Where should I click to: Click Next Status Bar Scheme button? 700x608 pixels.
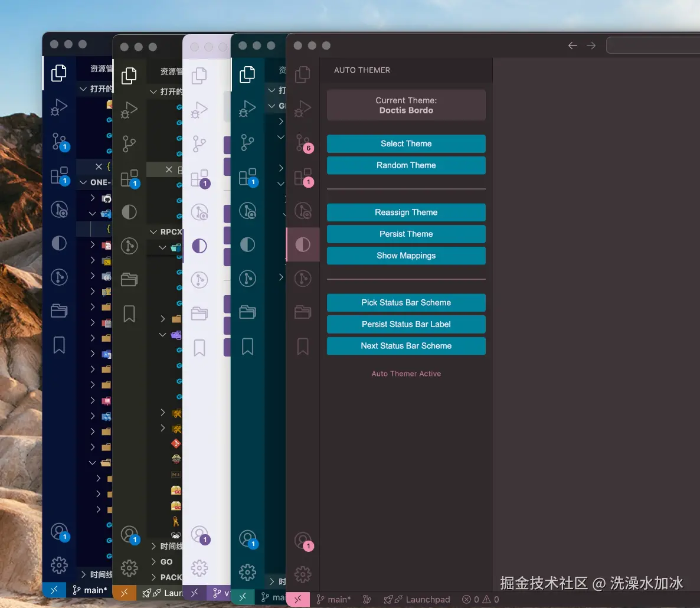[406, 346]
